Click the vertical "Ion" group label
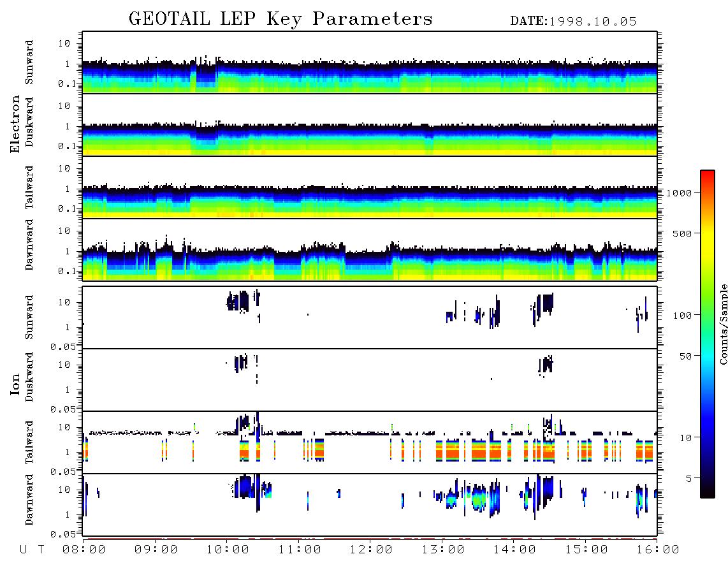The width and height of the screenshot is (728, 561). click(x=15, y=384)
